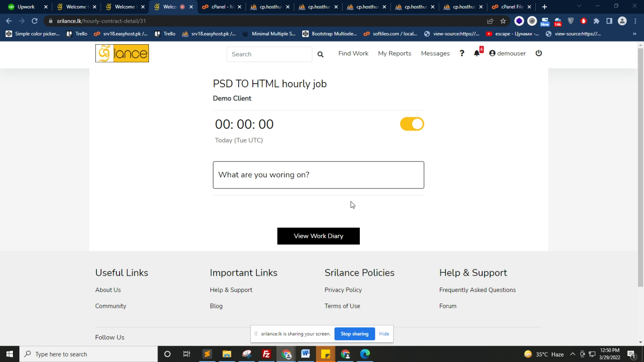
Task: Open the Privacy Policy link
Action: coord(343,290)
